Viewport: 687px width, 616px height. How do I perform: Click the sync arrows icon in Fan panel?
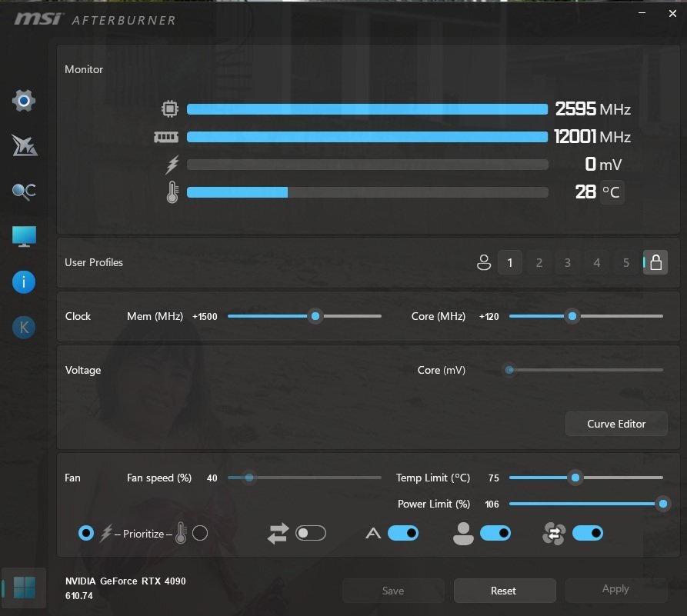278,533
